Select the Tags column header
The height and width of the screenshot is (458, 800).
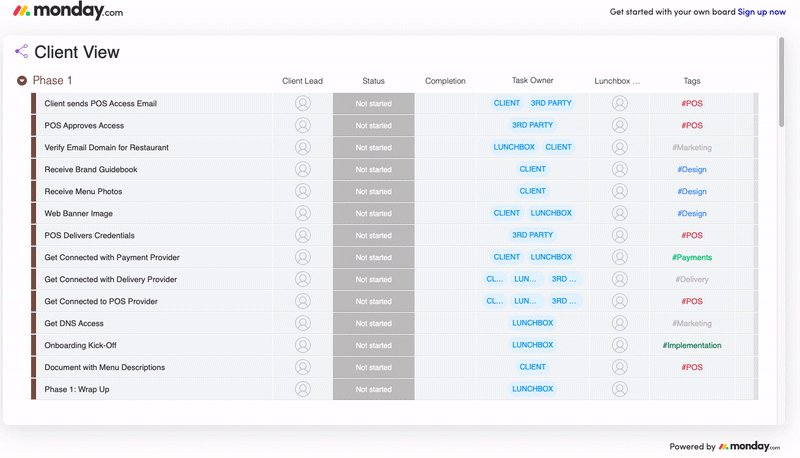pyautogui.click(x=692, y=81)
